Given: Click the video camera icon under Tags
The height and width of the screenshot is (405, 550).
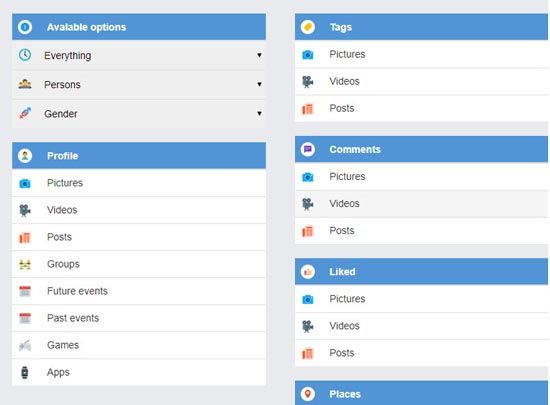Looking at the screenshot, I should (308, 82).
